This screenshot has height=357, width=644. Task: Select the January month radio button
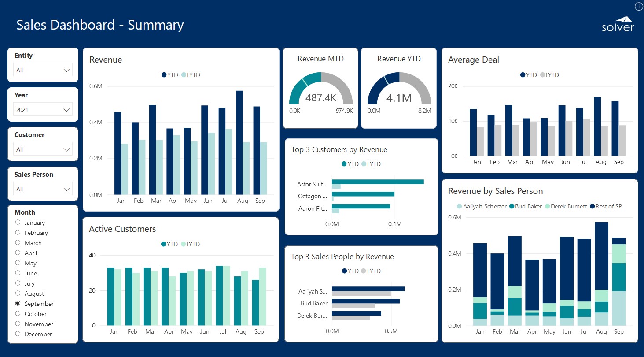tap(18, 223)
